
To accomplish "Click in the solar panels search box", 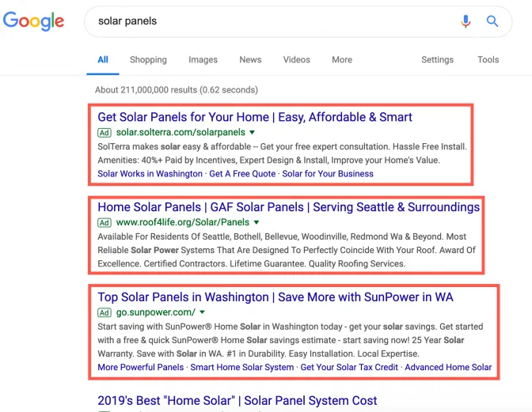I will click(269, 21).
